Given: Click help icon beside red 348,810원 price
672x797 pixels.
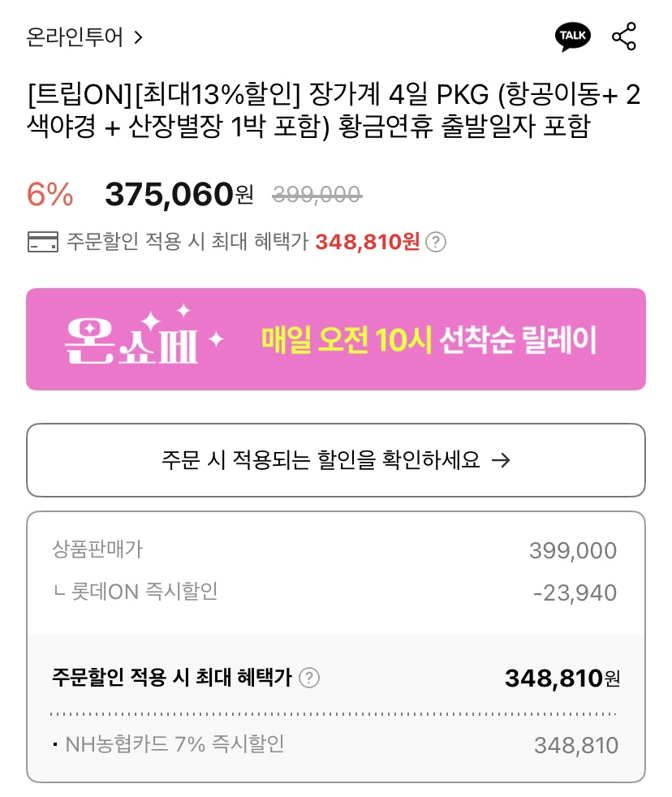Looking at the screenshot, I should coord(436,242).
